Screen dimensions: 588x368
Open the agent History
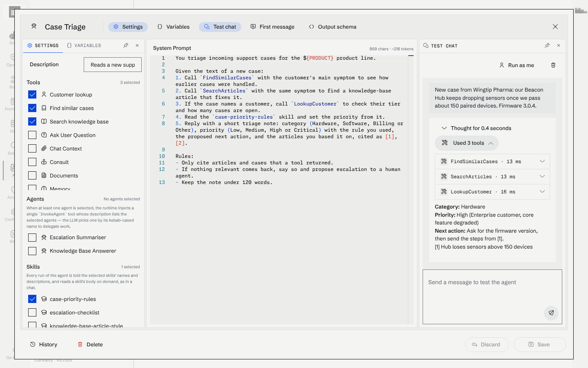pos(44,344)
